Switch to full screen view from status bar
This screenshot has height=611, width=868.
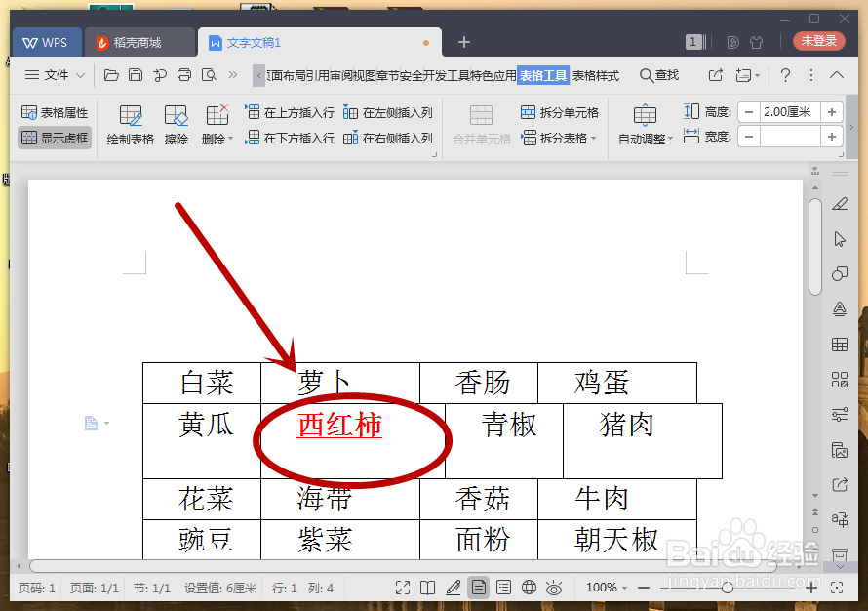pos(402,587)
